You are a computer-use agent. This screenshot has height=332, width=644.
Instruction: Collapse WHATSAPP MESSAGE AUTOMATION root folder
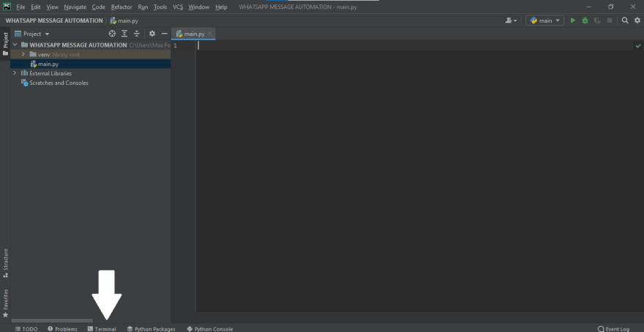click(x=15, y=45)
